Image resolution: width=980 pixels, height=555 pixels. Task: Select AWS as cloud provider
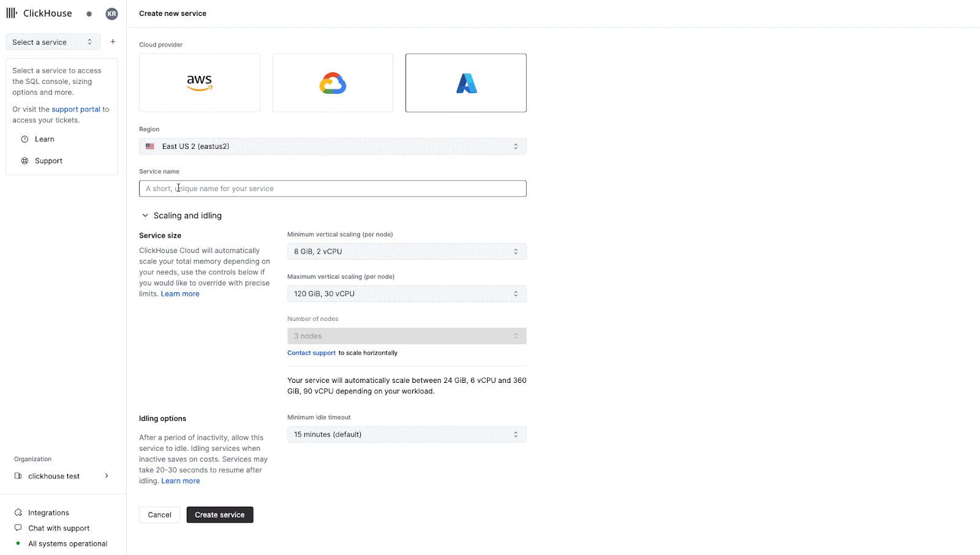pos(199,83)
